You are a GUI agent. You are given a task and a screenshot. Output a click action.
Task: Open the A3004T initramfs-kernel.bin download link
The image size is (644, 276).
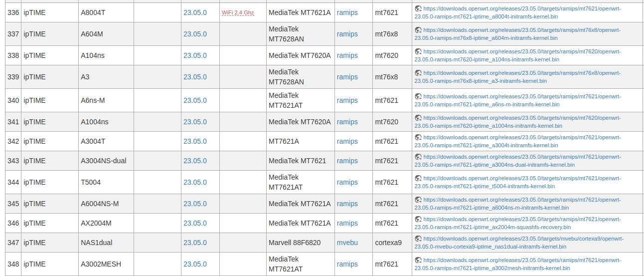tap(518, 141)
